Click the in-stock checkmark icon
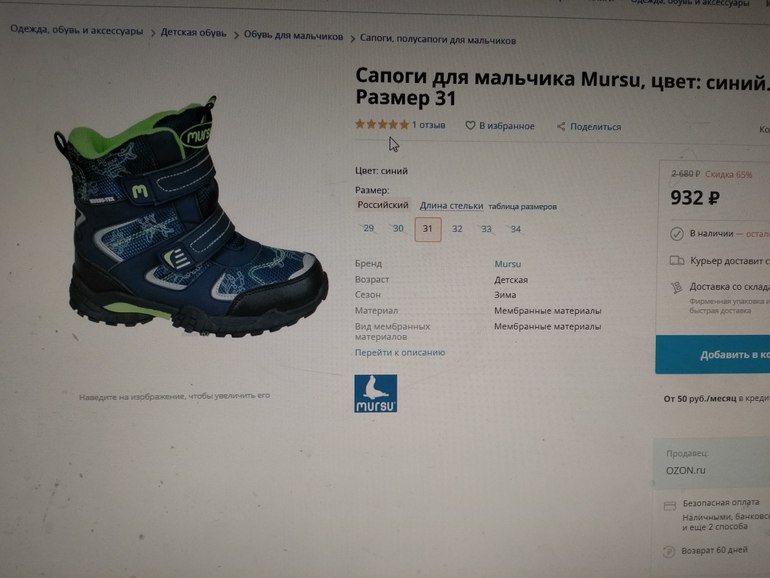Viewport: 770px width, 578px height. 677,234
